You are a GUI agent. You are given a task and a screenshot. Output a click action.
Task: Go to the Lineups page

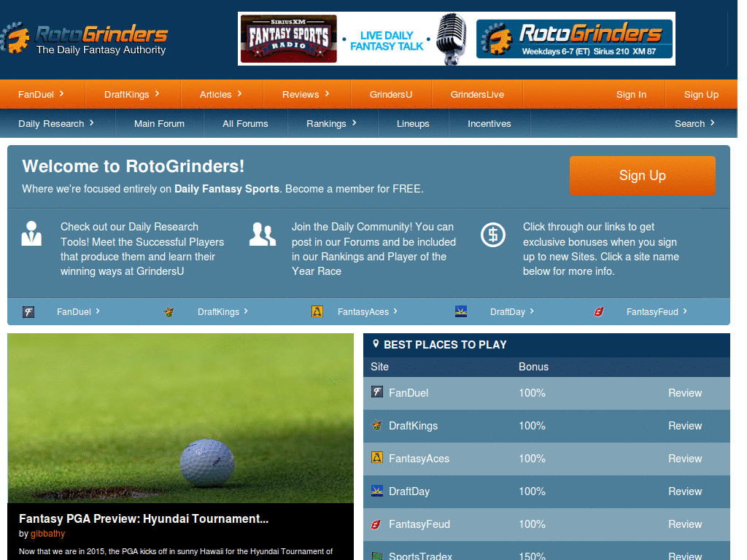click(413, 123)
